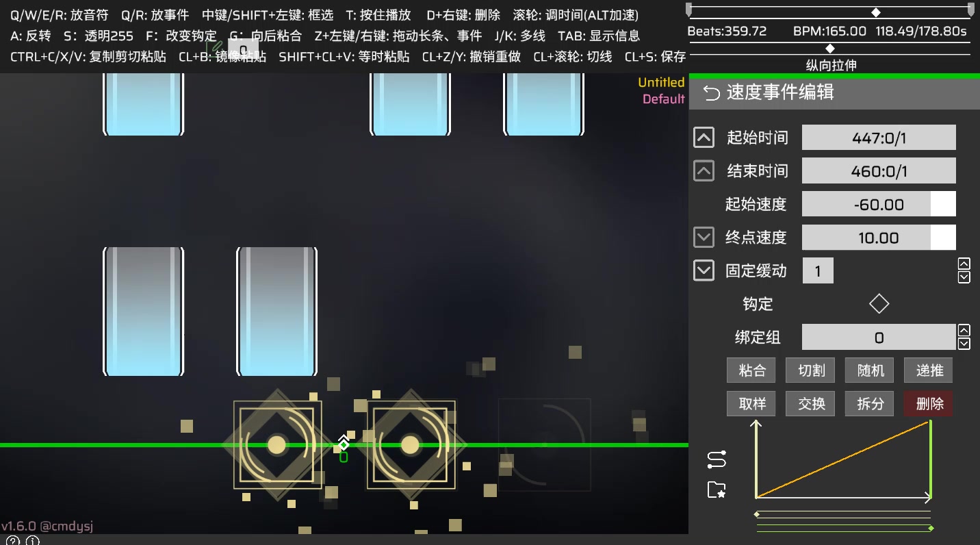Viewport: 980px width, 545px height.
Task: Click the pencil edit icon near top
Action: point(216,47)
